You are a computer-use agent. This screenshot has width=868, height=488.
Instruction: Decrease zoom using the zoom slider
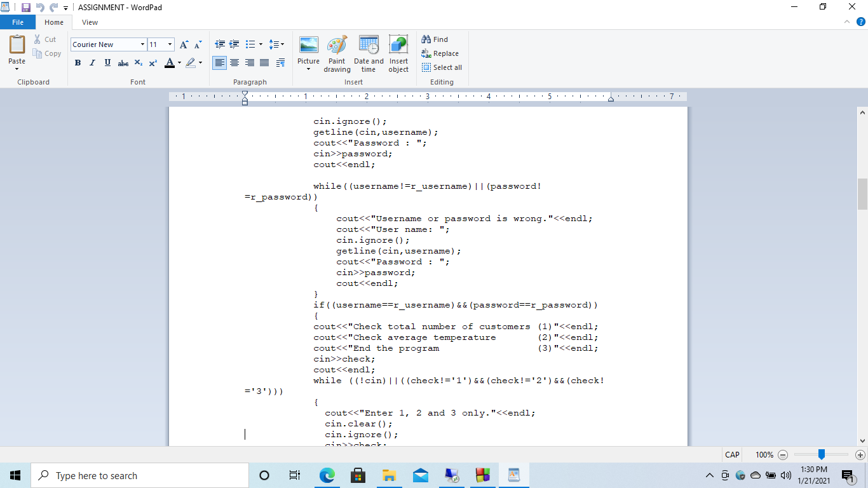click(783, 455)
